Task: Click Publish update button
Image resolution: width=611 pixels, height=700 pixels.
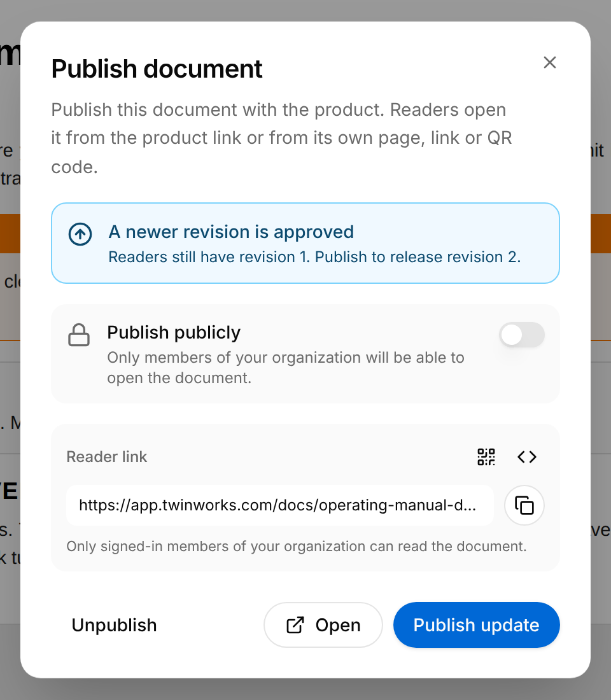Action: coord(476,625)
